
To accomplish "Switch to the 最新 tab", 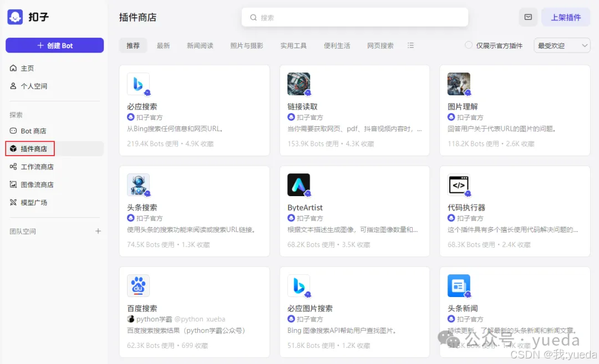I will 163,45.
